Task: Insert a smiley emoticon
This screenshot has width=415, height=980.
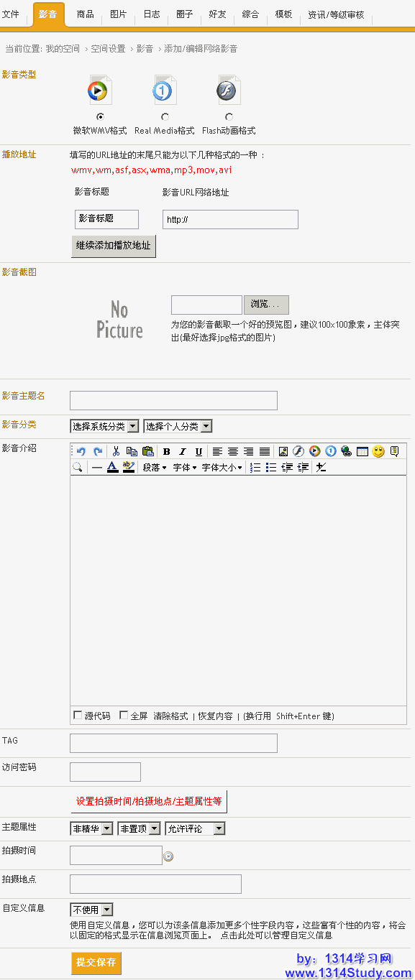Action: (x=378, y=451)
